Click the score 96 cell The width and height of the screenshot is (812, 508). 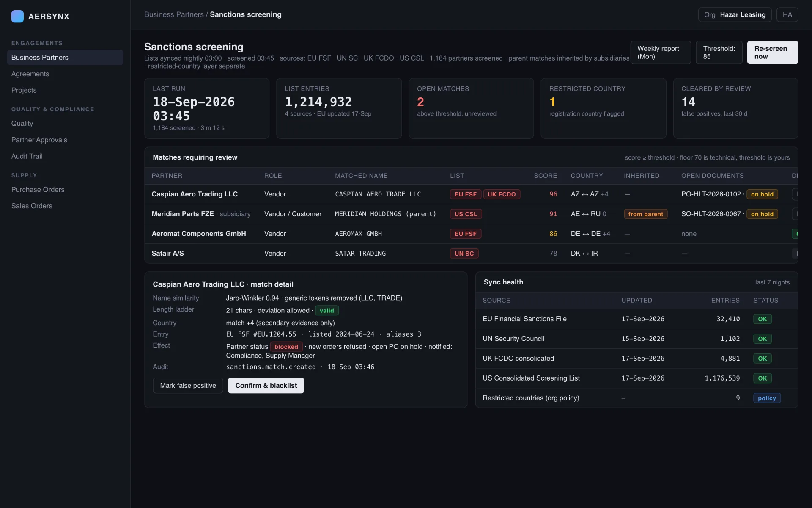coord(553,194)
